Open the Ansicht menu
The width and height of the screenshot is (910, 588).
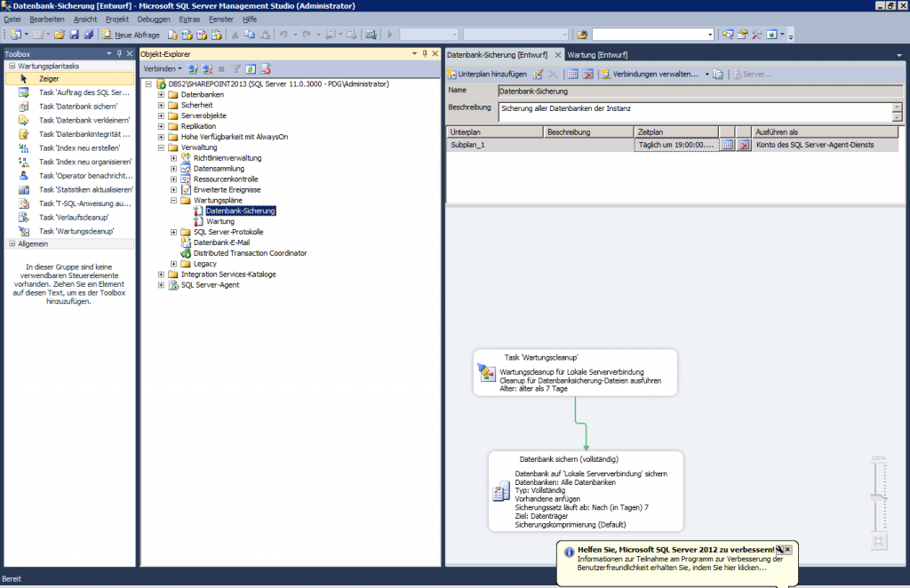tap(85, 20)
